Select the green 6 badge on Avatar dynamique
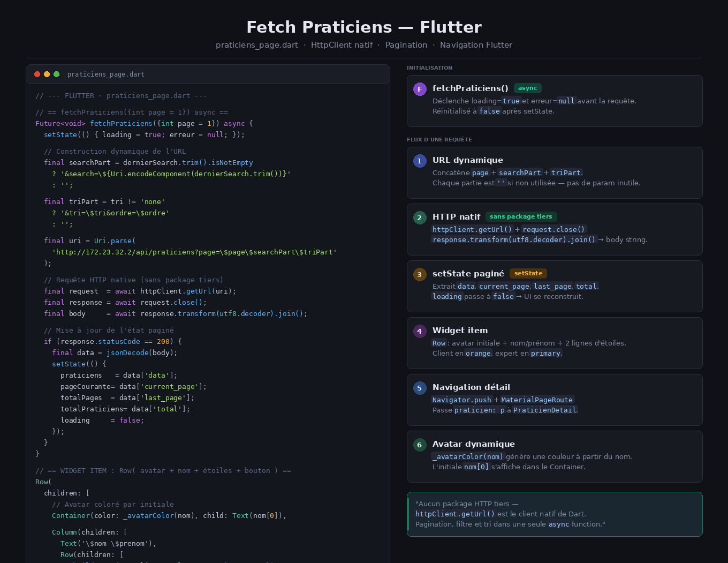This screenshot has width=728, height=563. click(x=419, y=445)
